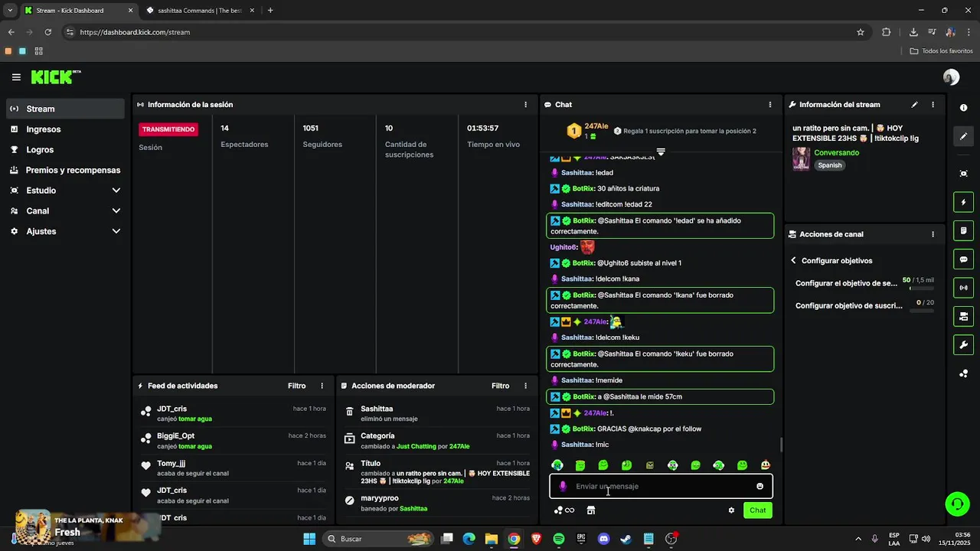The width and height of the screenshot is (980, 551).
Task: Open Steam from the taskbar
Action: click(x=626, y=539)
